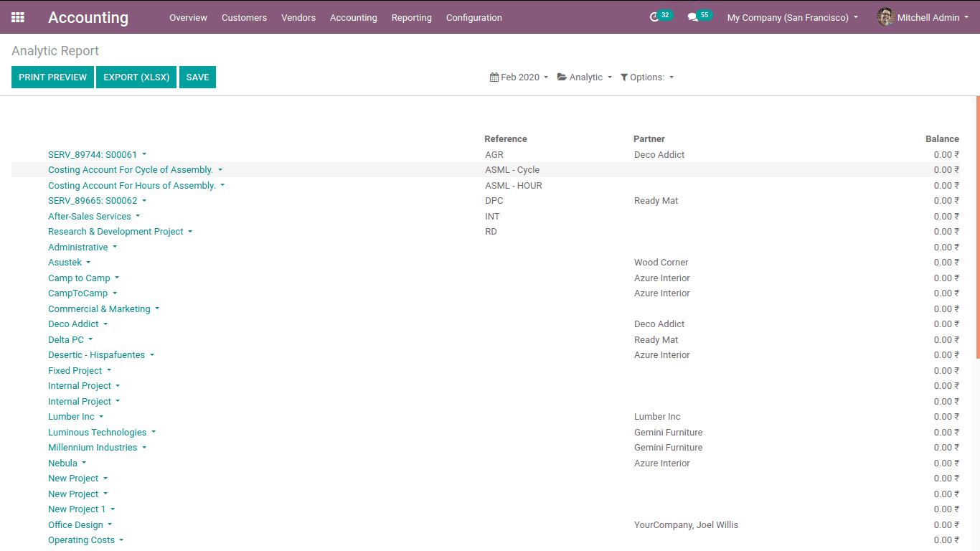Open Millennium Industries account
980x551 pixels.
[93, 448]
